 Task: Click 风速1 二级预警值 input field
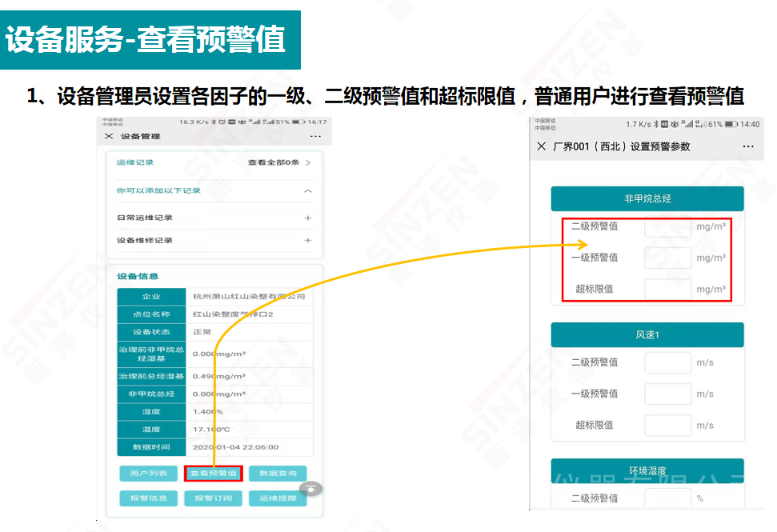coord(667,362)
